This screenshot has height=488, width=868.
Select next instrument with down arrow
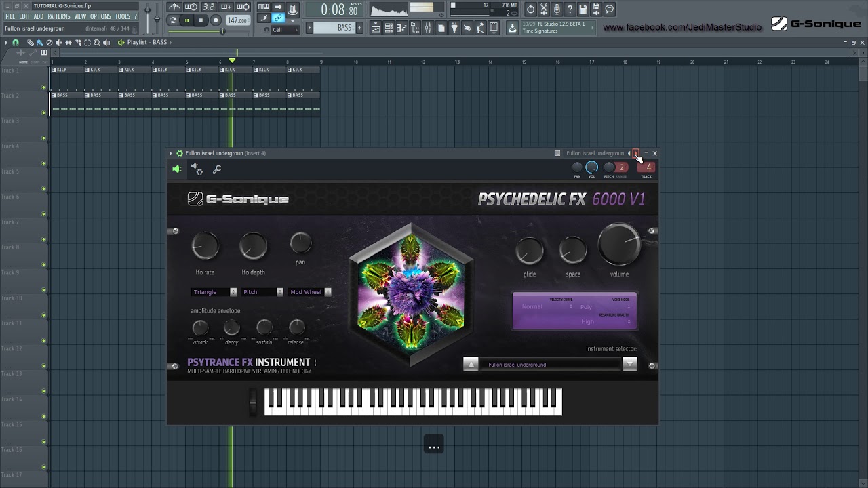(x=630, y=365)
